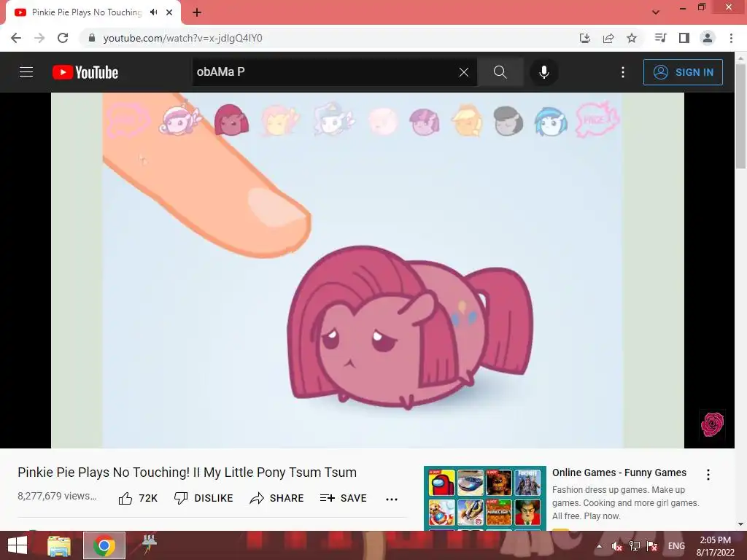Click the SIGN IN button

point(683,72)
